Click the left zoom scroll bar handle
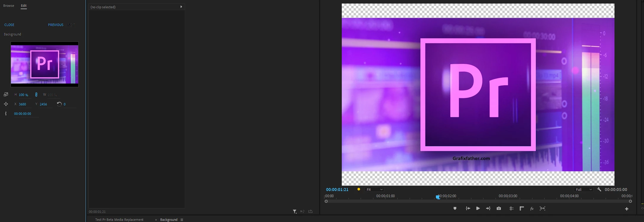This screenshot has width=644, height=222. pos(326,201)
